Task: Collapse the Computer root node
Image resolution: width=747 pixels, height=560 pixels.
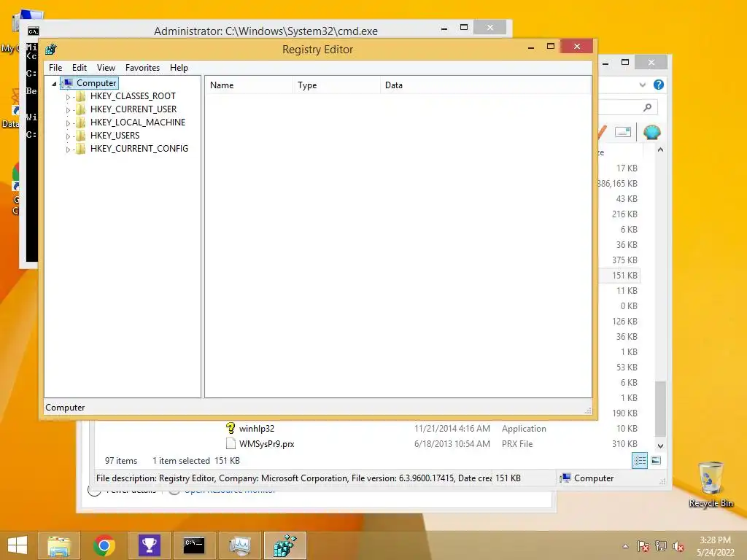Action: pos(54,84)
